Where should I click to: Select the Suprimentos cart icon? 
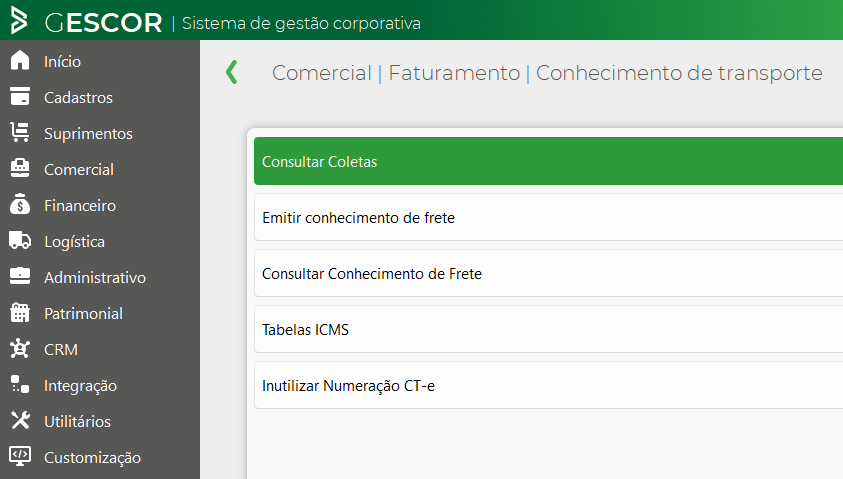pos(20,132)
